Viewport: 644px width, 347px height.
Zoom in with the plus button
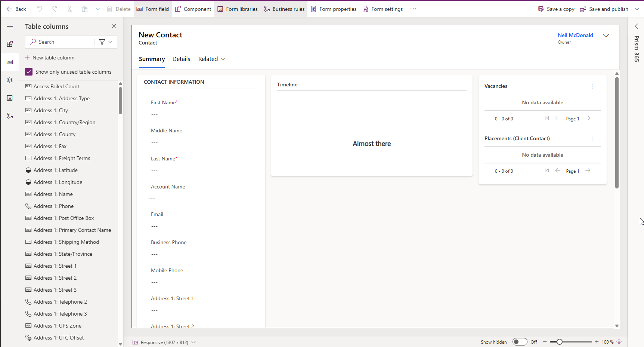[597, 342]
